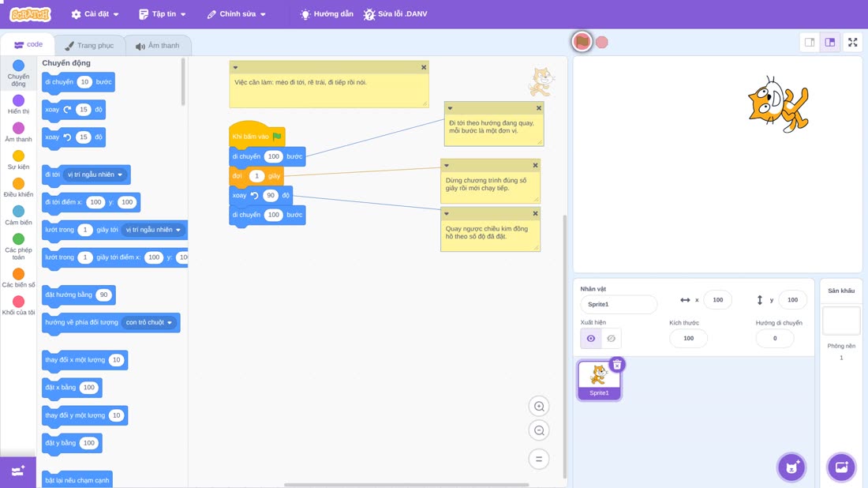Collapse the 'Quay ngược chiều' comment
This screenshot has width=868, height=488.
(x=446, y=213)
